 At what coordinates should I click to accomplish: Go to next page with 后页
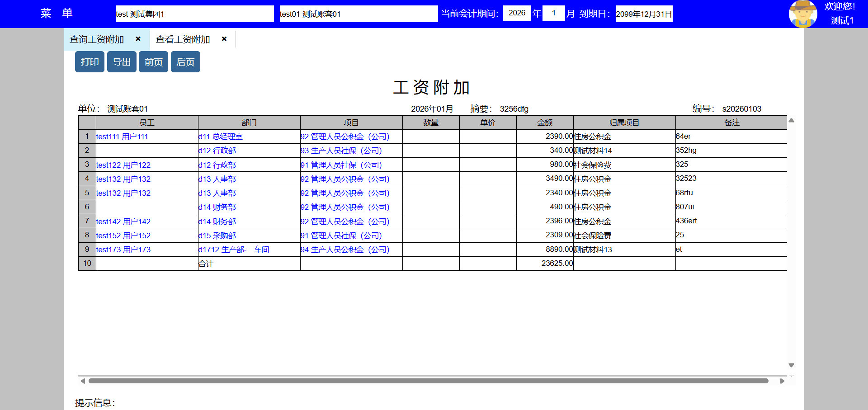click(185, 62)
